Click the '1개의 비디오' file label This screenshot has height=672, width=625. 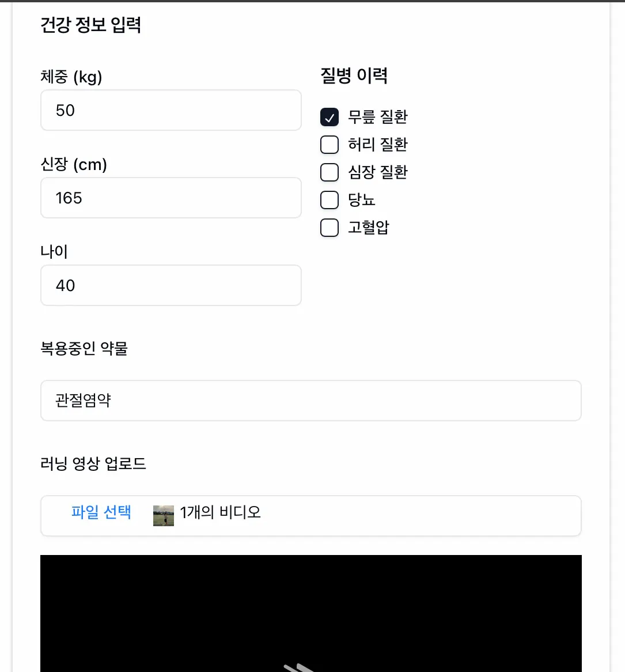221,512
